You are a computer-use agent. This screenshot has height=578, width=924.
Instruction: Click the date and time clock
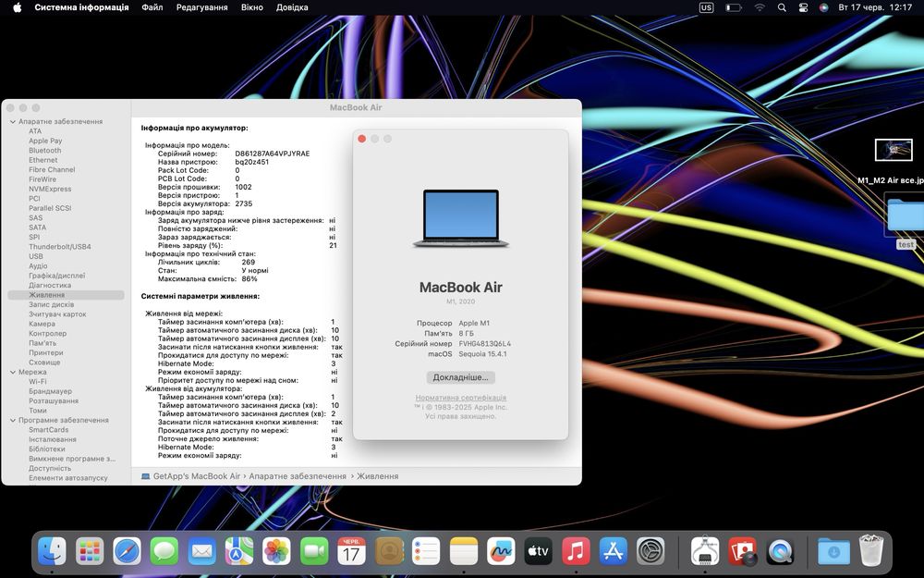[x=875, y=7]
